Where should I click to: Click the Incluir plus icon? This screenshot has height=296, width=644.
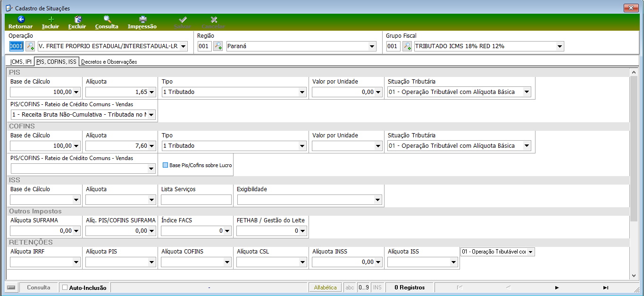pos(51,19)
